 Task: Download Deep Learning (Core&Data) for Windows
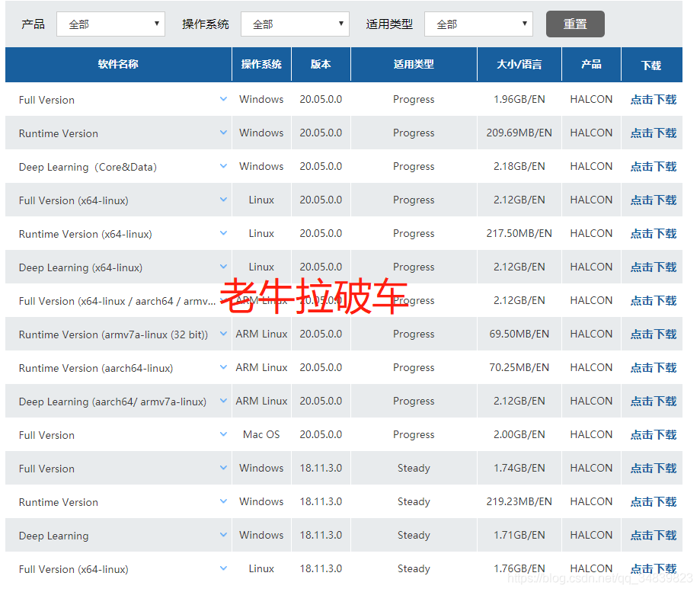click(x=653, y=167)
